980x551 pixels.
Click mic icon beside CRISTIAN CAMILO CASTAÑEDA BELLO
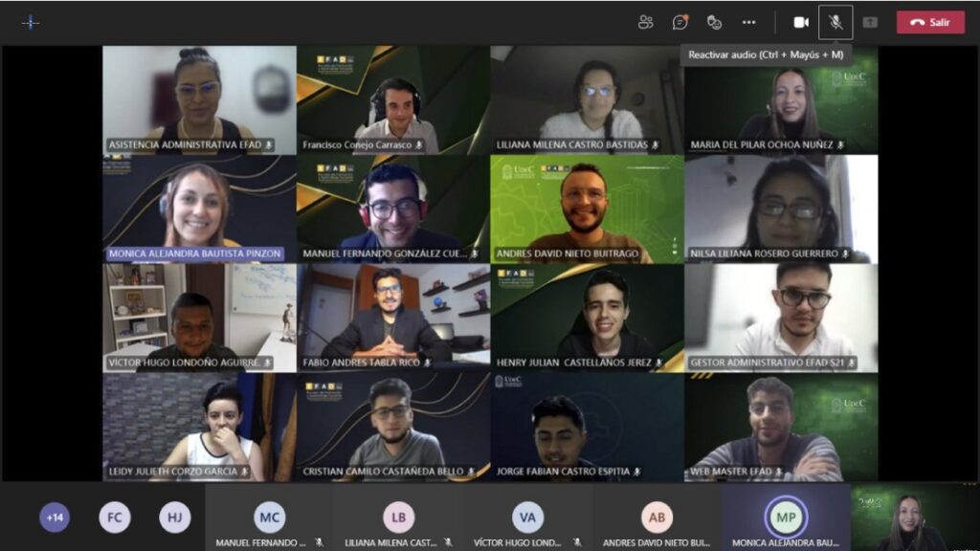(x=471, y=472)
